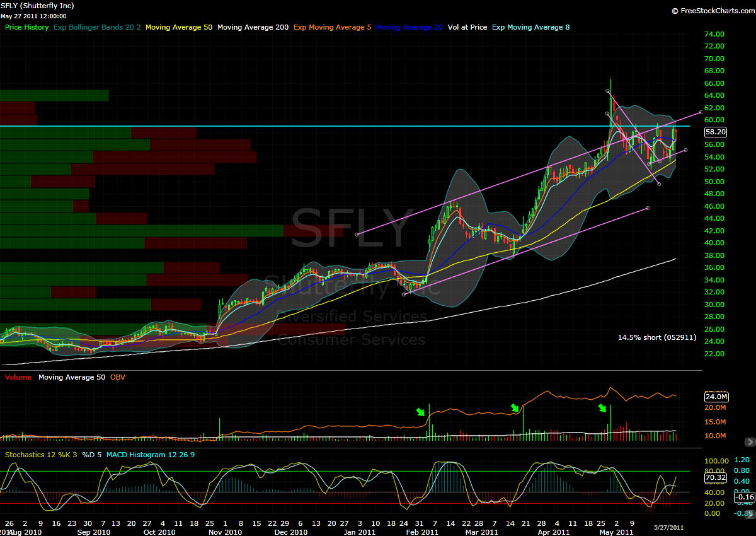Select the Stochastics 12 %K 3 legend

(x=40, y=455)
